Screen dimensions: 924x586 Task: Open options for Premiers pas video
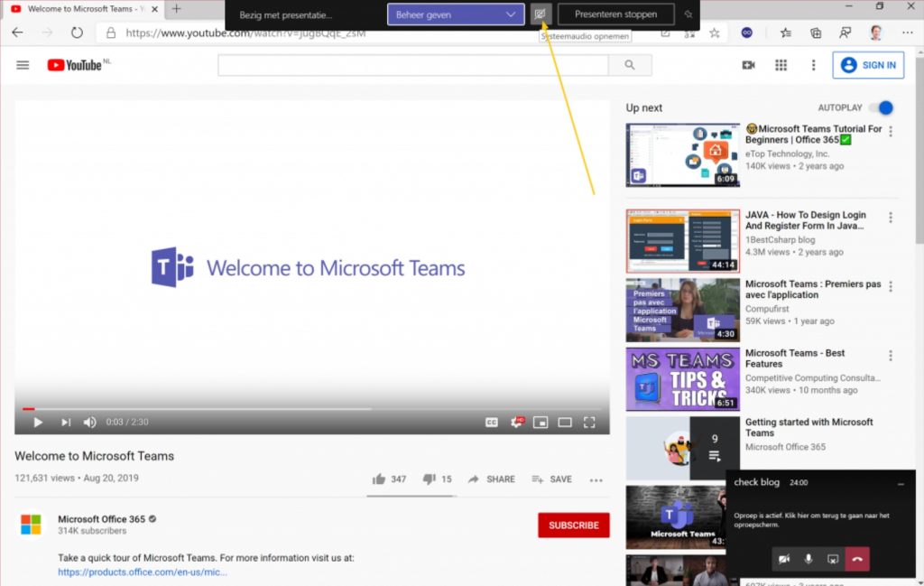pos(891,286)
